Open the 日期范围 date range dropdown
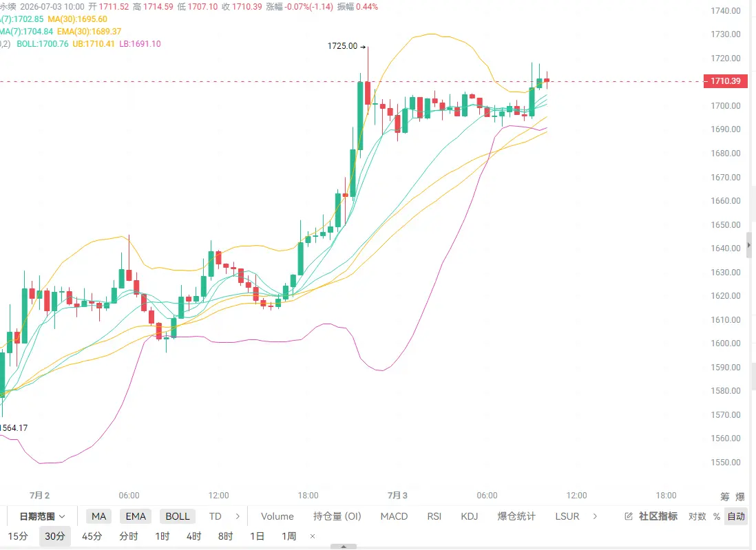756x550 pixels. click(x=42, y=516)
